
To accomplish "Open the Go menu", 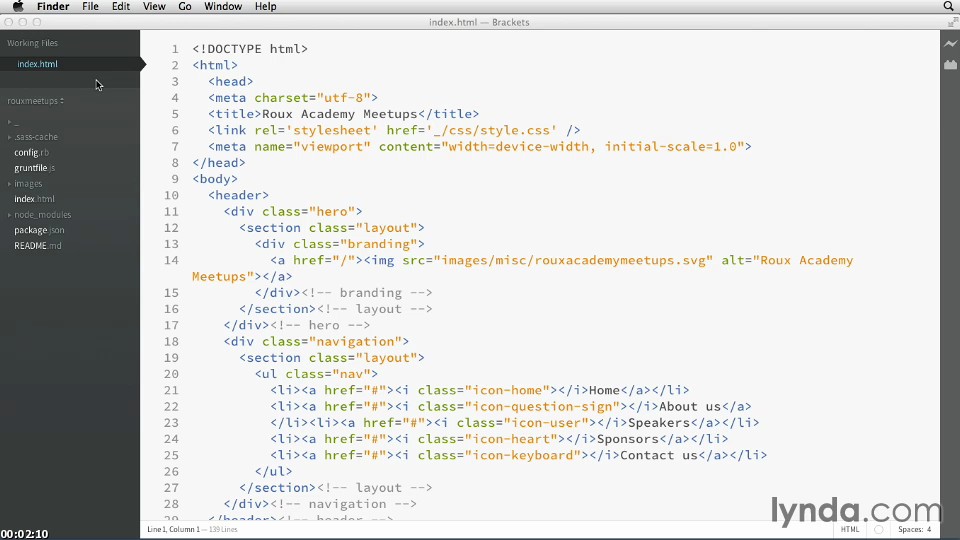I will tap(185, 7).
